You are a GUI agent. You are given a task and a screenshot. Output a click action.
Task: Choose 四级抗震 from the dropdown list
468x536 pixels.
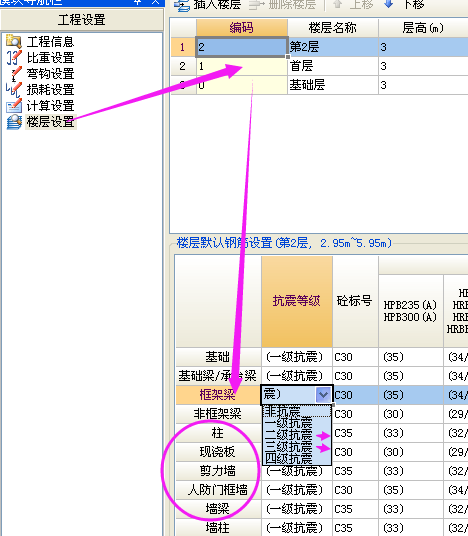pos(297,458)
